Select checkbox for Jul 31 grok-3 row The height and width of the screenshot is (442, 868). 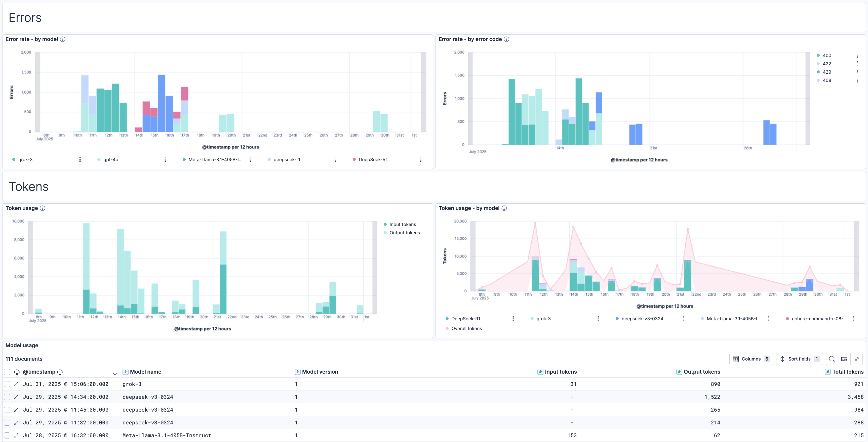pos(7,384)
